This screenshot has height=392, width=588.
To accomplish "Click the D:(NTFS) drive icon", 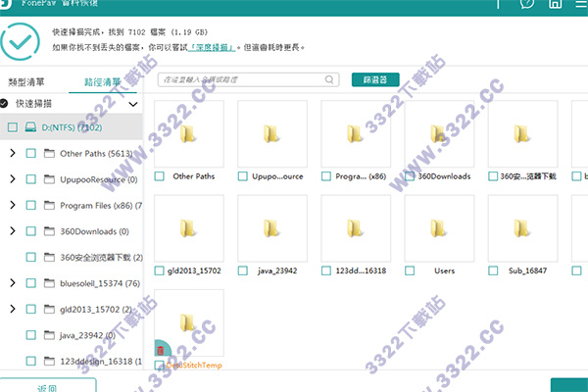I will click(x=30, y=127).
